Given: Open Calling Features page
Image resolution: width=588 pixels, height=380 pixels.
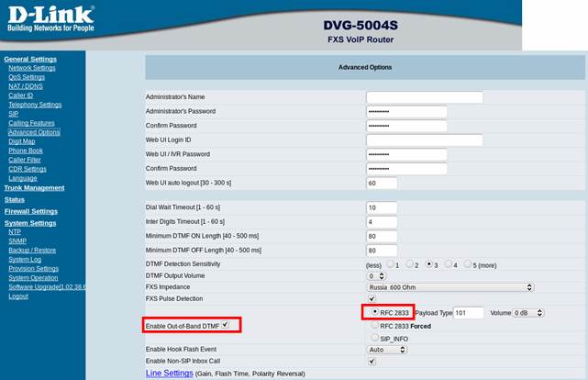Looking at the screenshot, I should 31,123.
